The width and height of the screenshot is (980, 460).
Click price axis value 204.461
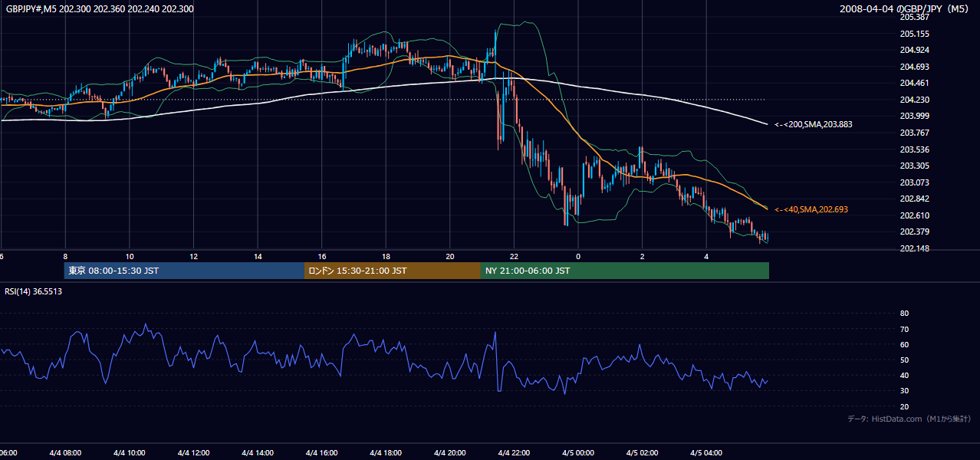coord(915,83)
